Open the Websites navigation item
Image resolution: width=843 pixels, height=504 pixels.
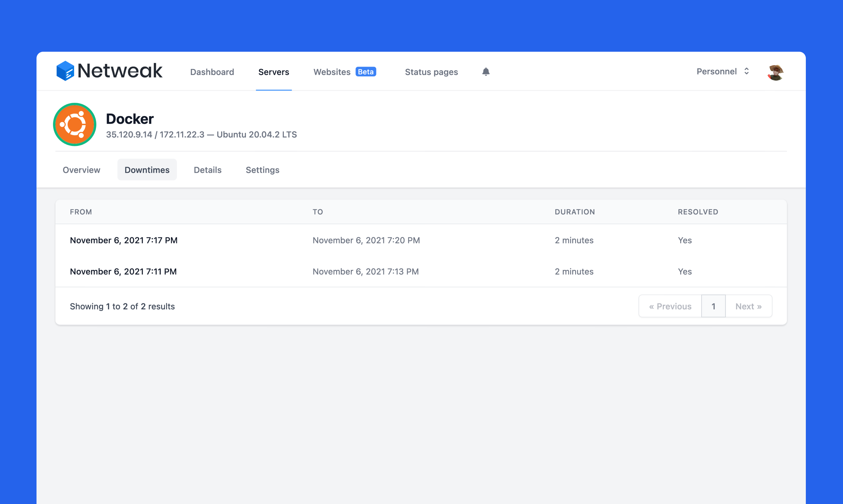[x=332, y=72]
